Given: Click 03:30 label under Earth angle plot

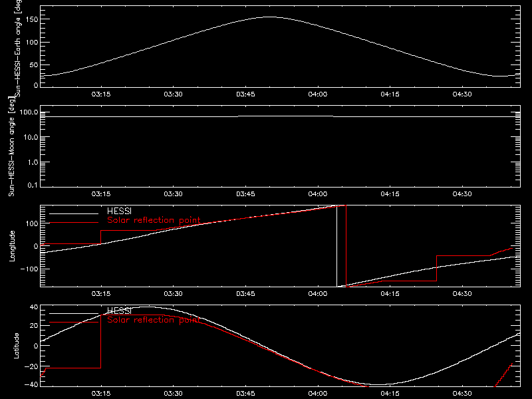Looking at the screenshot, I should pyautogui.click(x=173, y=94).
